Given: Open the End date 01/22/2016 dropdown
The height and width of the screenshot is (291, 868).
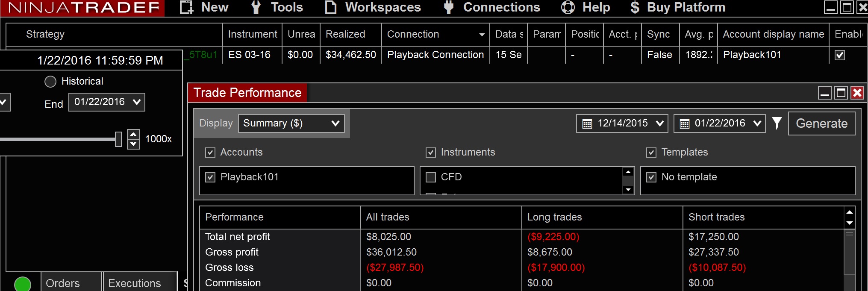Looking at the screenshot, I should pyautogui.click(x=106, y=102).
